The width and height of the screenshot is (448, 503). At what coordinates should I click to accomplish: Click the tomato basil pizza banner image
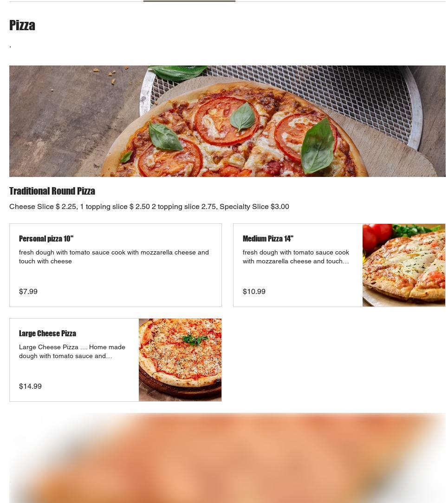click(227, 121)
